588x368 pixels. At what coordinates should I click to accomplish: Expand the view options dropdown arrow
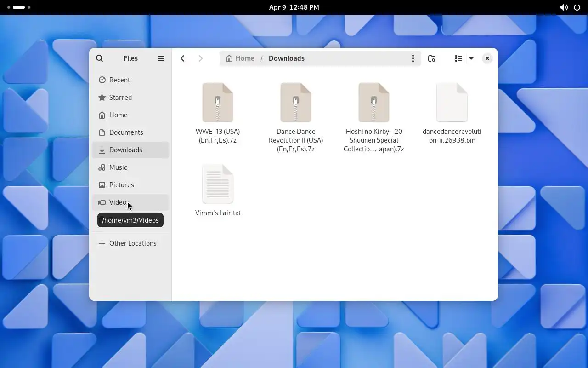tap(471, 58)
